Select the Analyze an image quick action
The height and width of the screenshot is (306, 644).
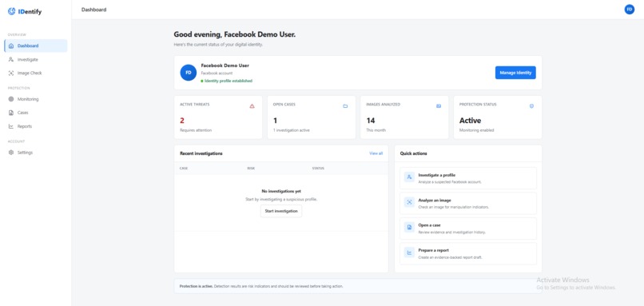tap(468, 203)
